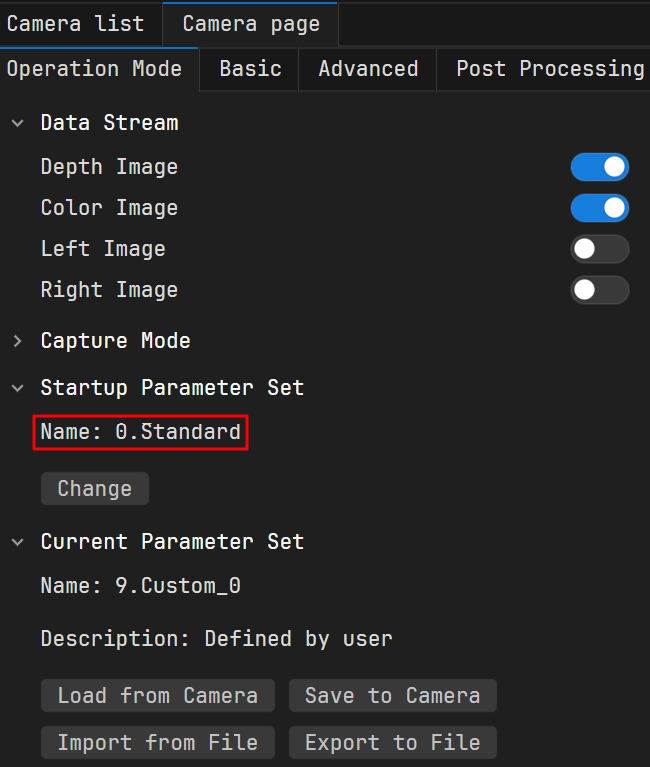Image resolution: width=650 pixels, height=767 pixels.
Task: Turn on the Right Image toggle
Action: pos(599,290)
